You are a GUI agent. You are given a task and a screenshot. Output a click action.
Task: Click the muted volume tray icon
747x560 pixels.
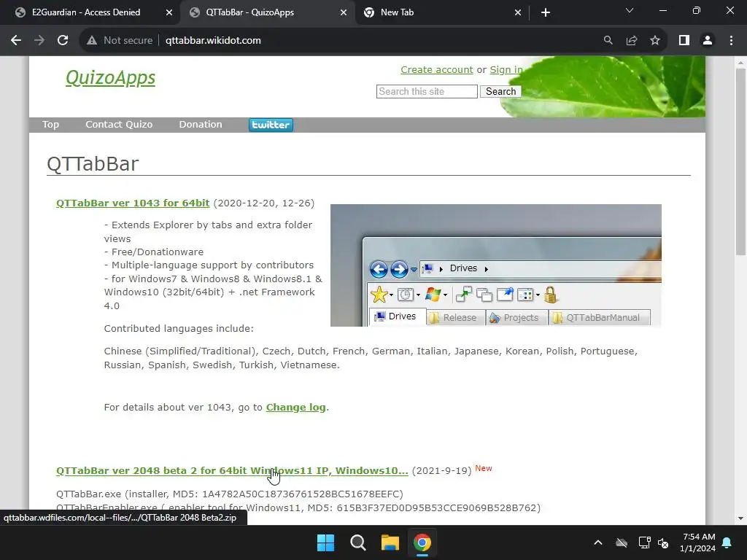click(x=662, y=542)
